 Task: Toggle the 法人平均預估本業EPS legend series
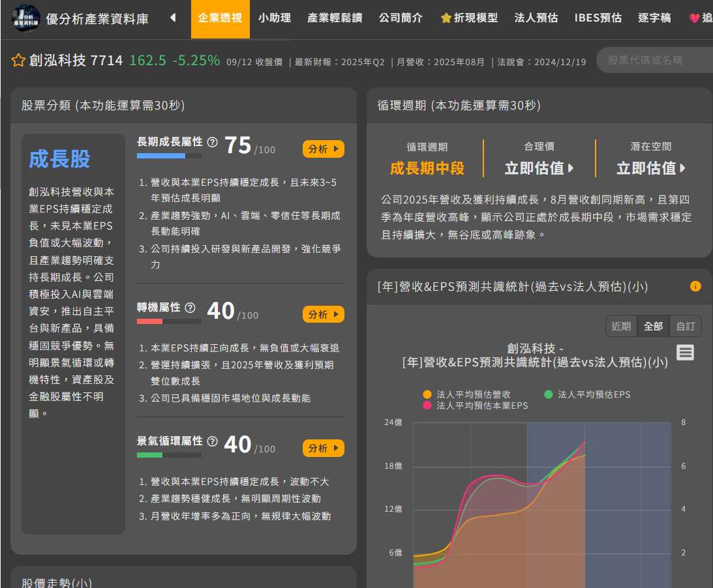point(475,405)
